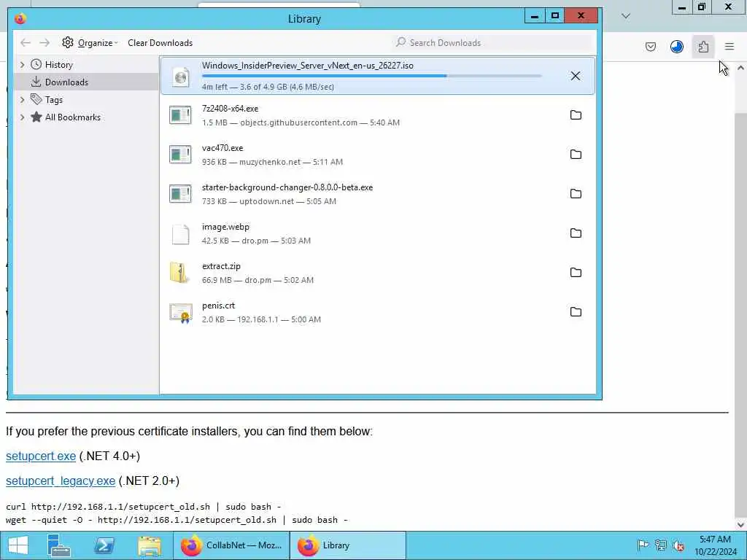Select the Windows_InsiderPreview_Server ISO filename
This screenshot has height=560, width=747.
pos(308,66)
